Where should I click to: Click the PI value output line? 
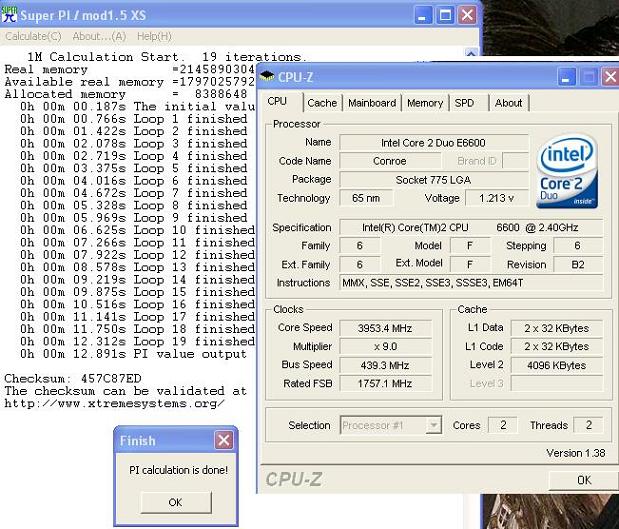[x=133, y=354]
